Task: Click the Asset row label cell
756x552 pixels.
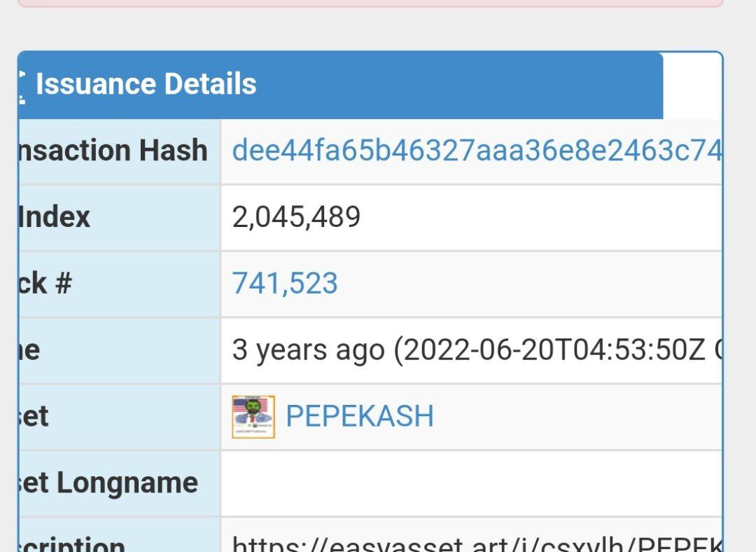Action: pyautogui.click(x=119, y=417)
